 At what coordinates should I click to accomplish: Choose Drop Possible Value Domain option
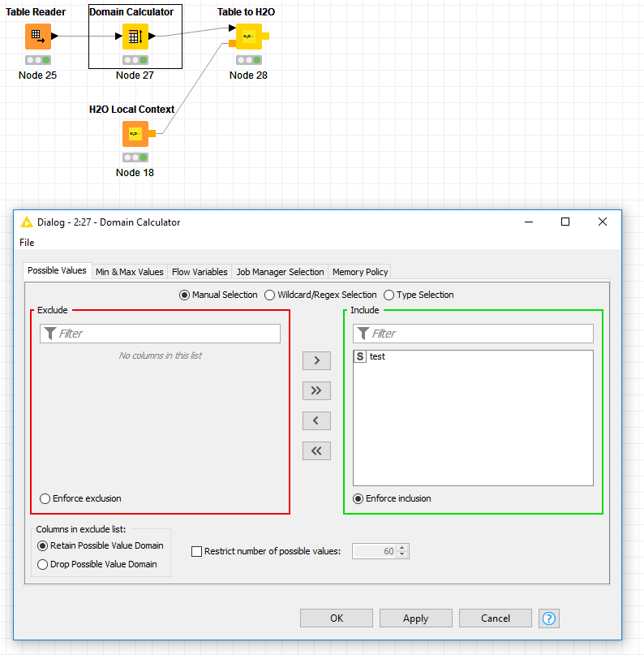click(x=42, y=564)
